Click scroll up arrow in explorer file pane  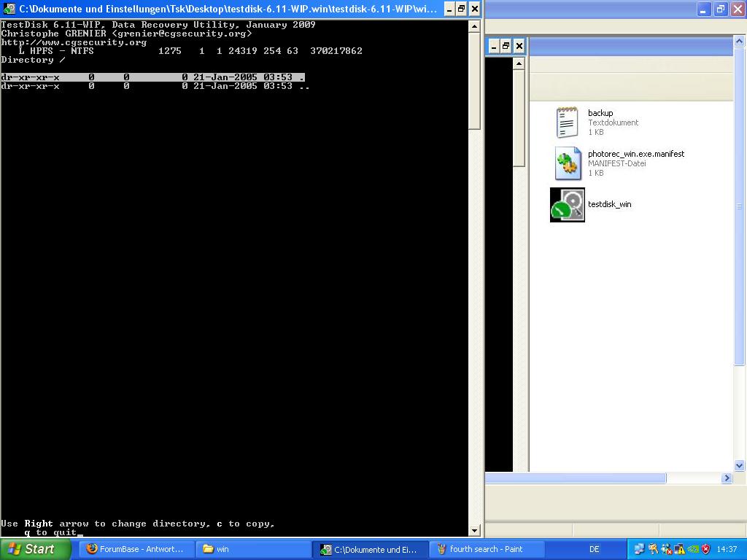[x=739, y=42]
